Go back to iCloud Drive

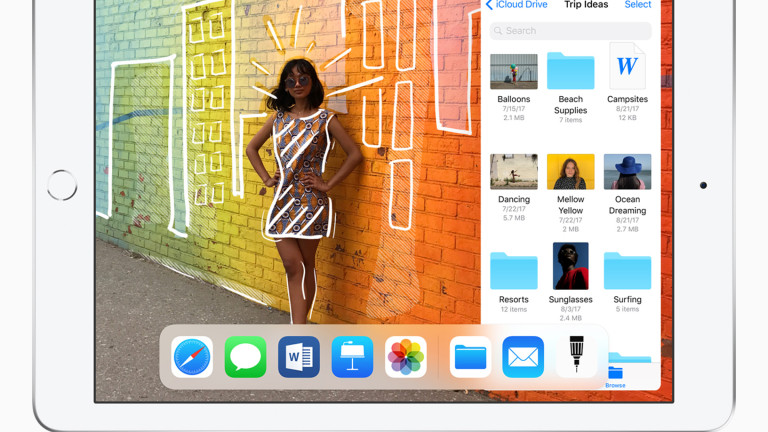(x=518, y=5)
